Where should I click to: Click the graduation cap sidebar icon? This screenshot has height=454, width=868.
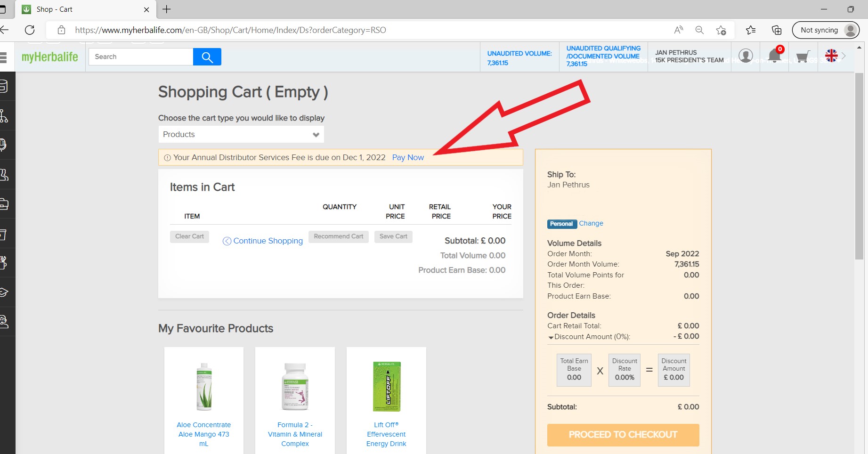point(4,292)
